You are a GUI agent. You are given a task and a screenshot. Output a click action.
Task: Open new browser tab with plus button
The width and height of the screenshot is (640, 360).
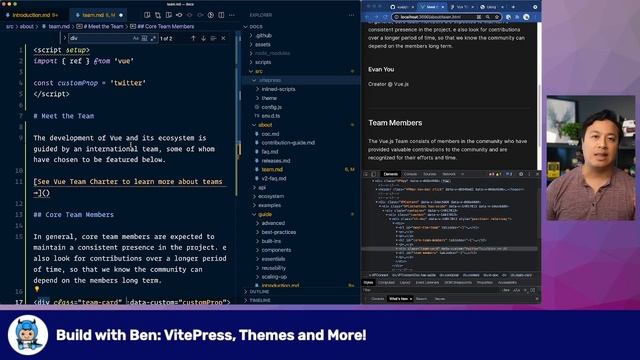point(513,7)
